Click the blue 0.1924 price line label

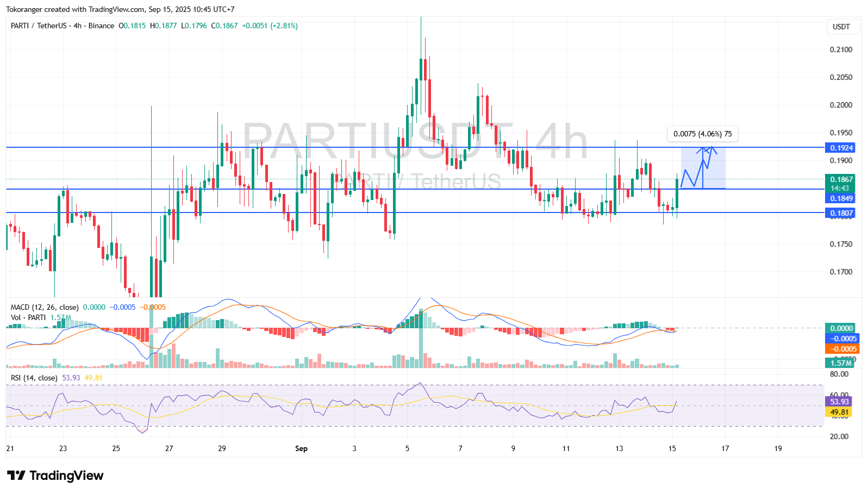[840, 148]
